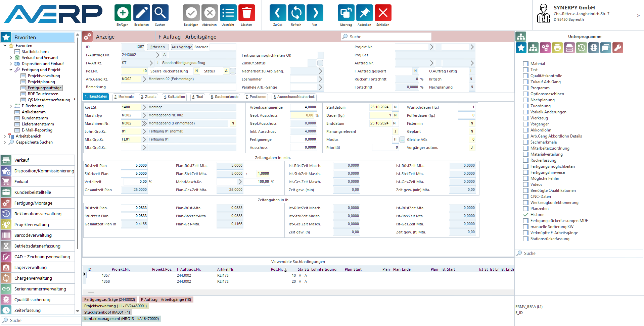Click the Aus Vorlage button
The width and height of the screenshot is (644, 326).
[x=182, y=47]
